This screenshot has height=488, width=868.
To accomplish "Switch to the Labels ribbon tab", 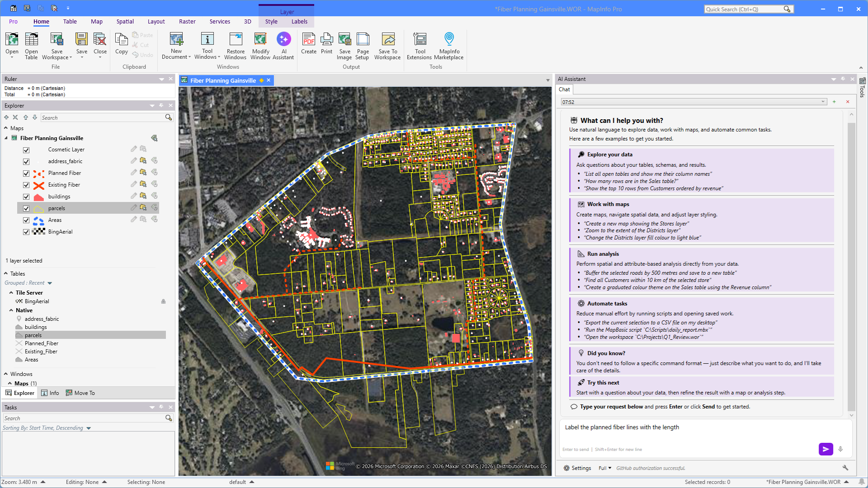I will click(299, 22).
